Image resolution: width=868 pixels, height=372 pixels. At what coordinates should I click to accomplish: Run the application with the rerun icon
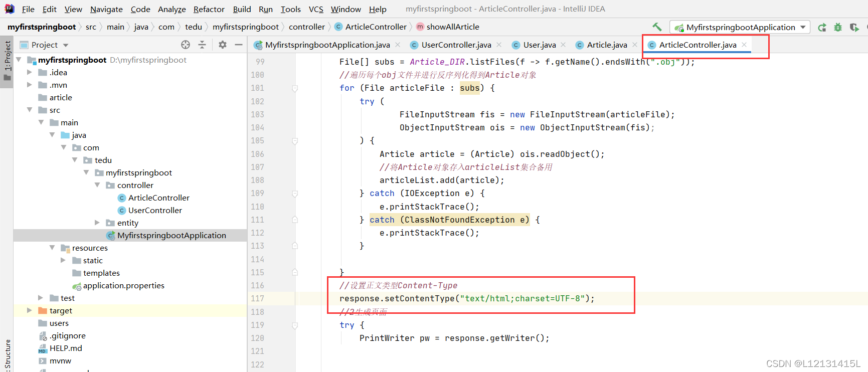click(x=822, y=28)
